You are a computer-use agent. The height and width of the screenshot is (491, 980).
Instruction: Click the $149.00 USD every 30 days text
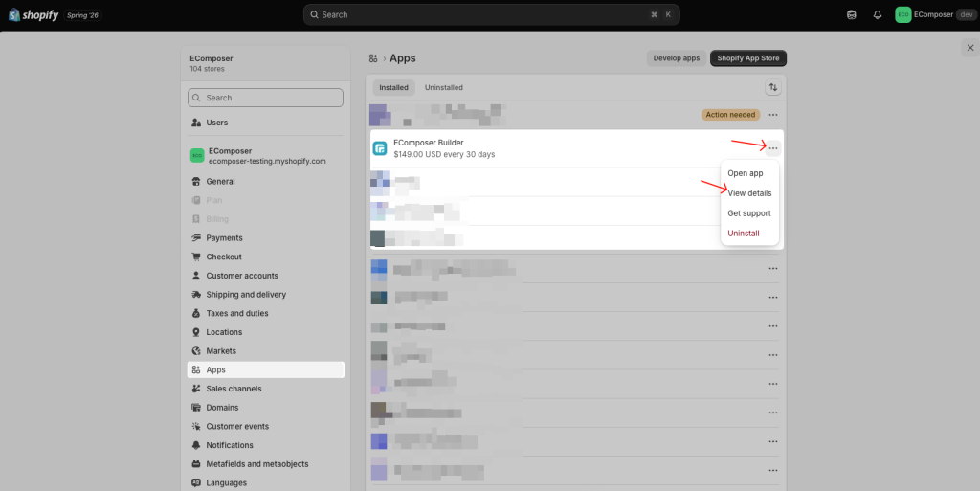(444, 154)
